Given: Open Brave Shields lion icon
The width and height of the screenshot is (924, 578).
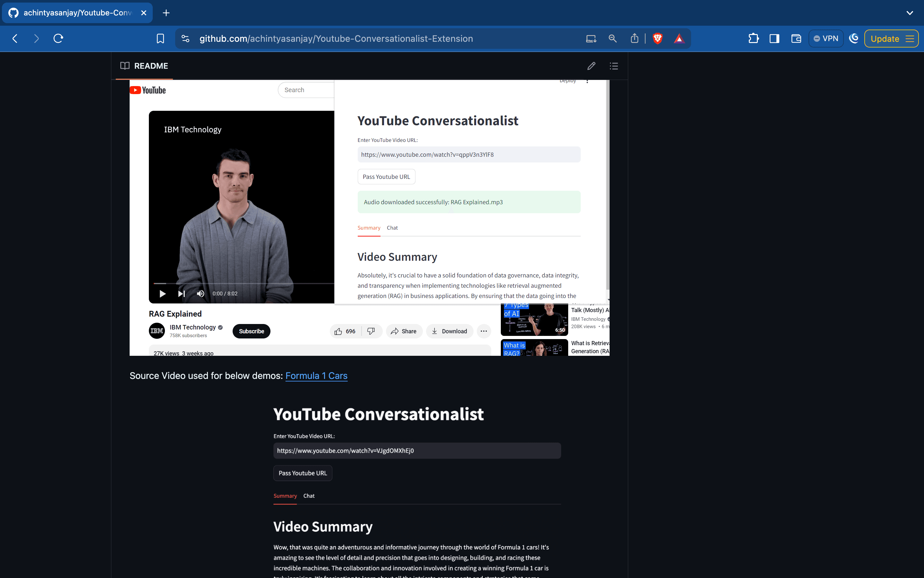Looking at the screenshot, I should point(657,39).
